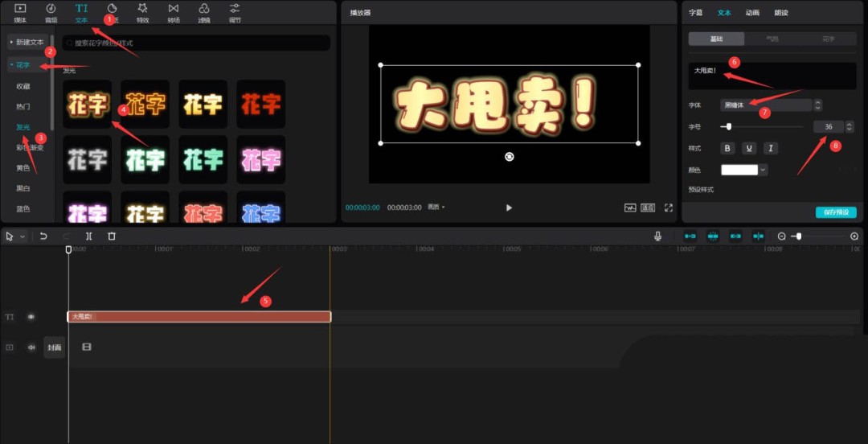The image size is (868, 444).
Task: Select the 花字 sub-tab in properties
Action: (x=828, y=39)
